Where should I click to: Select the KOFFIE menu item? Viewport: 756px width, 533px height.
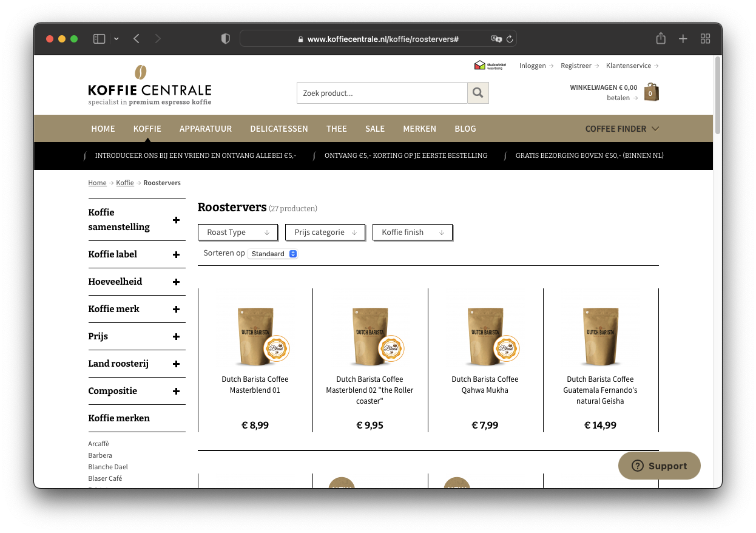click(x=147, y=129)
